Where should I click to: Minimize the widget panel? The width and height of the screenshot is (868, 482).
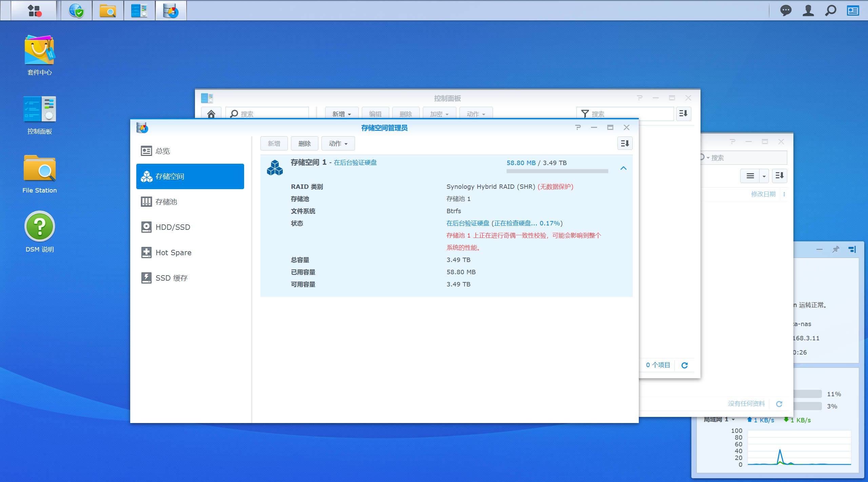pos(820,249)
